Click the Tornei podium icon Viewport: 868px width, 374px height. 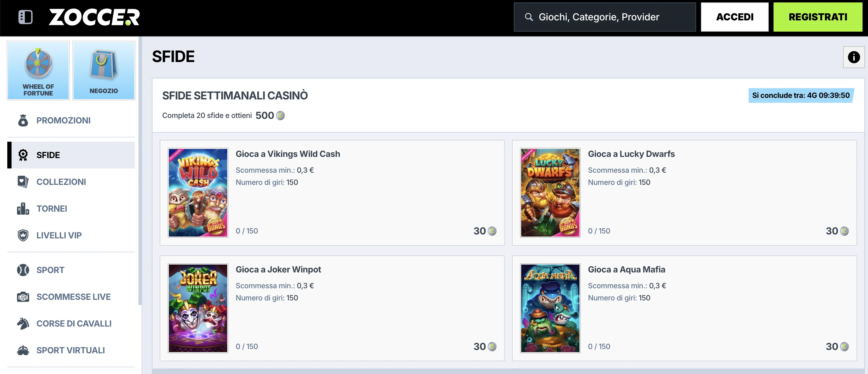(23, 208)
